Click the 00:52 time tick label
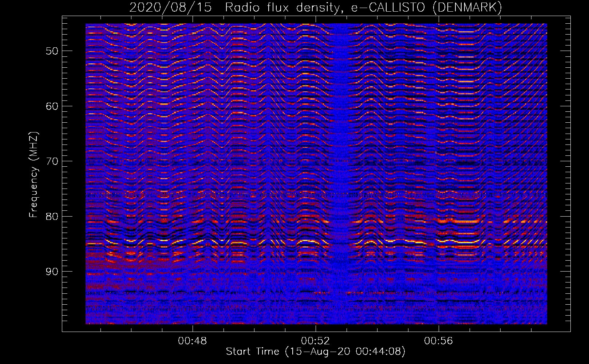The image size is (589, 364). click(x=315, y=341)
